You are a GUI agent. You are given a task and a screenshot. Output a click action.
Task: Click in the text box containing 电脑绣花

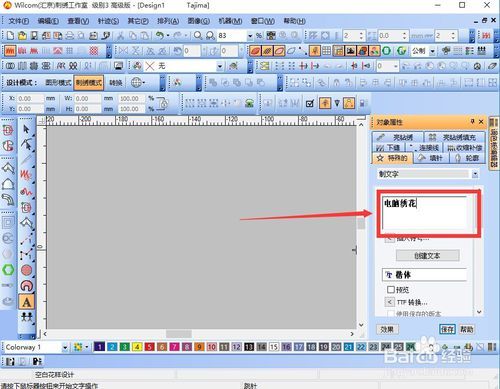coord(425,213)
